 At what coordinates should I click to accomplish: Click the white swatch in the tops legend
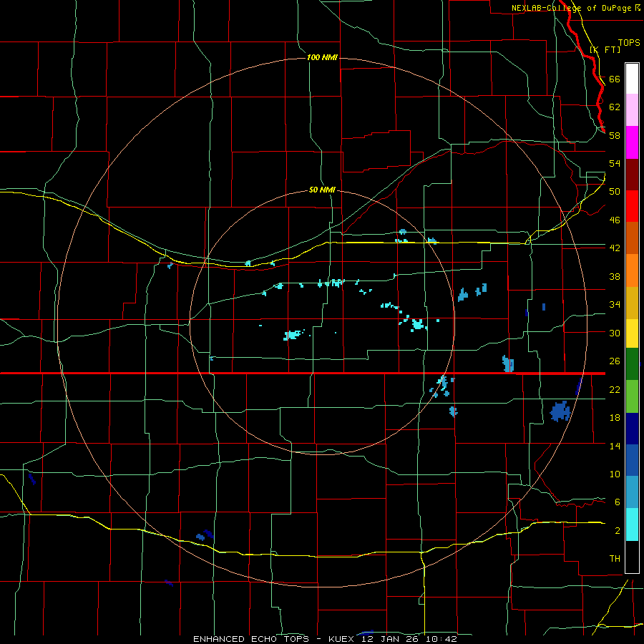coord(632,79)
